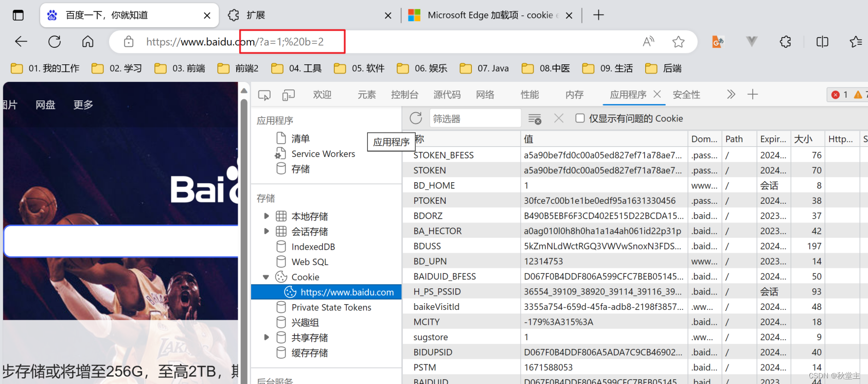Select the sugstore cookie row
The width and height of the screenshot is (868, 384).
pos(635,337)
